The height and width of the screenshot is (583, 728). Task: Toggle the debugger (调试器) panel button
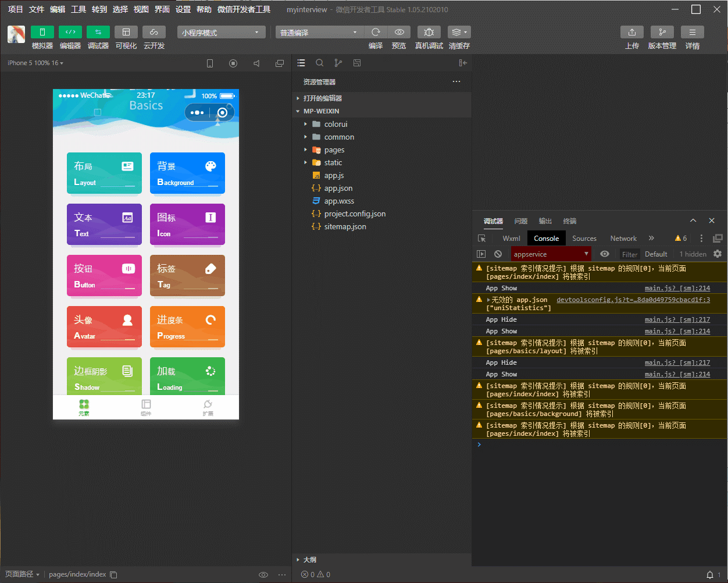pos(98,32)
